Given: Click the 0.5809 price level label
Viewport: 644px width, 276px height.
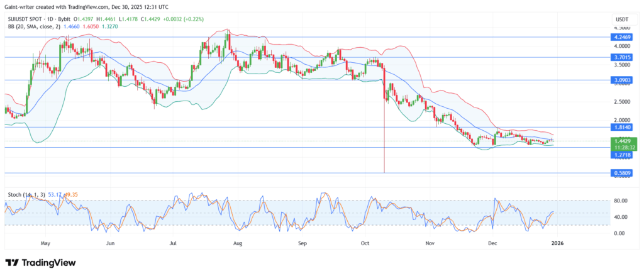Looking at the screenshot, I should (x=623, y=174).
